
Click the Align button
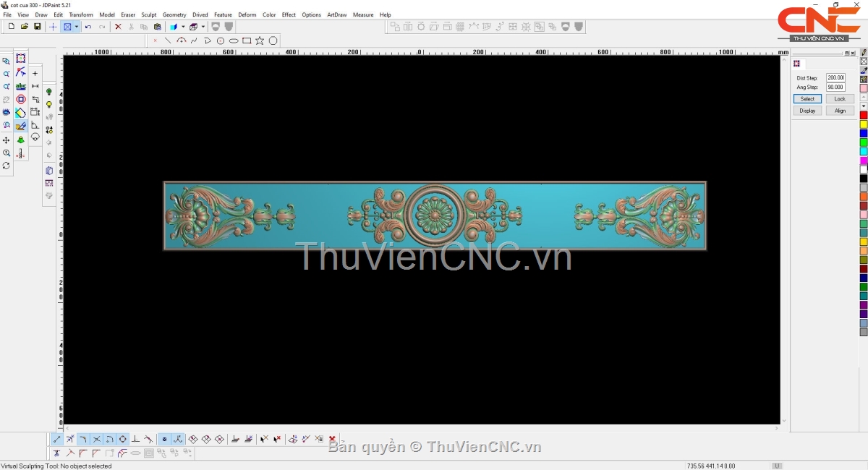839,111
